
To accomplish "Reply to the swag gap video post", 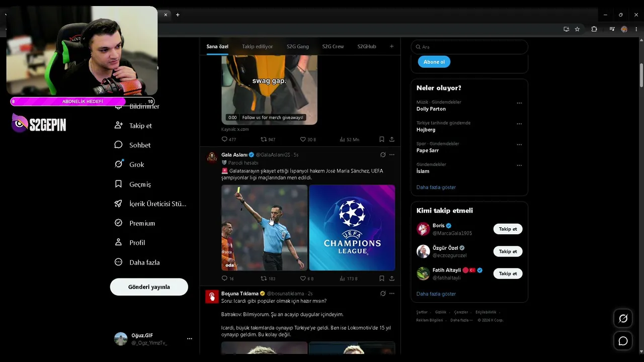I will 224,139.
